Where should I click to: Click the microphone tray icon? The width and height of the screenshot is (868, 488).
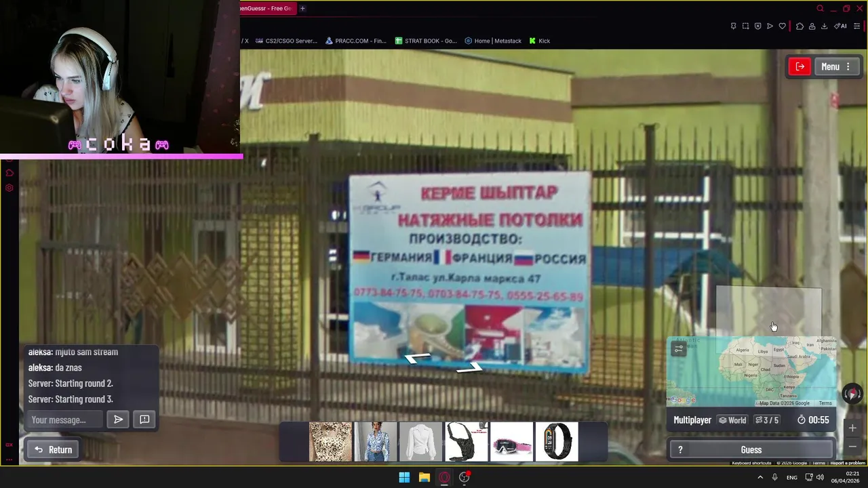(774, 477)
